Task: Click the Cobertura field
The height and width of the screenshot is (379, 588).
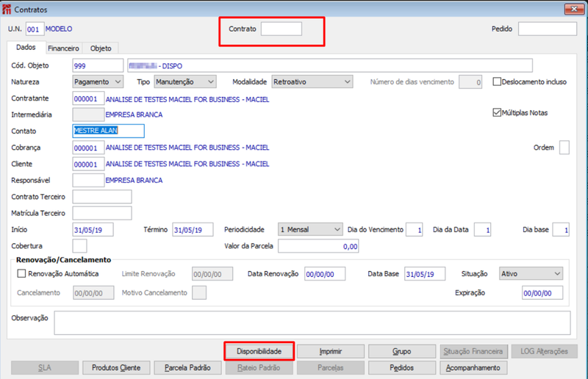Action: tap(79, 246)
